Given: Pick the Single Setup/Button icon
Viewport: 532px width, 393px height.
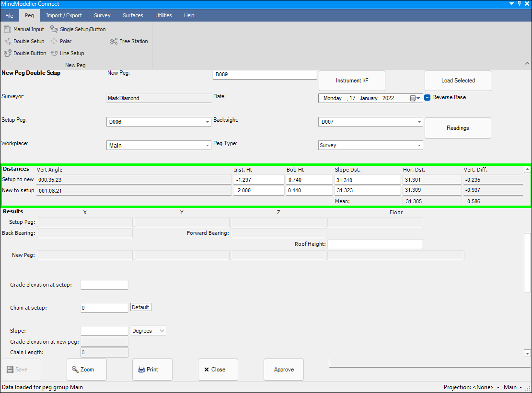Looking at the screenshot, I should pyautogui.click(x=54, y=29).
